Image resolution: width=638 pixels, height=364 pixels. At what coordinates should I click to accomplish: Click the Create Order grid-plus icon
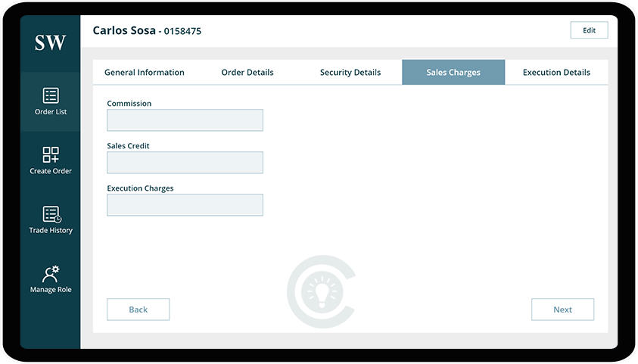tap(51, 155)
